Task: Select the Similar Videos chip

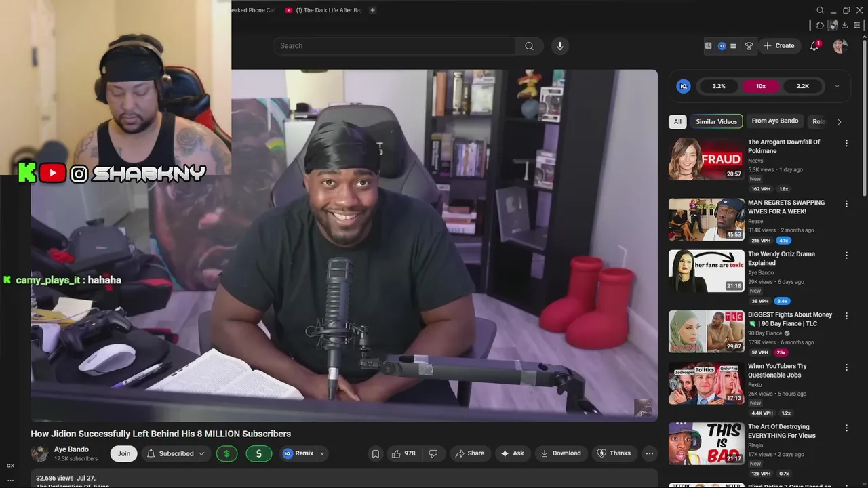Action: (716, 121)
